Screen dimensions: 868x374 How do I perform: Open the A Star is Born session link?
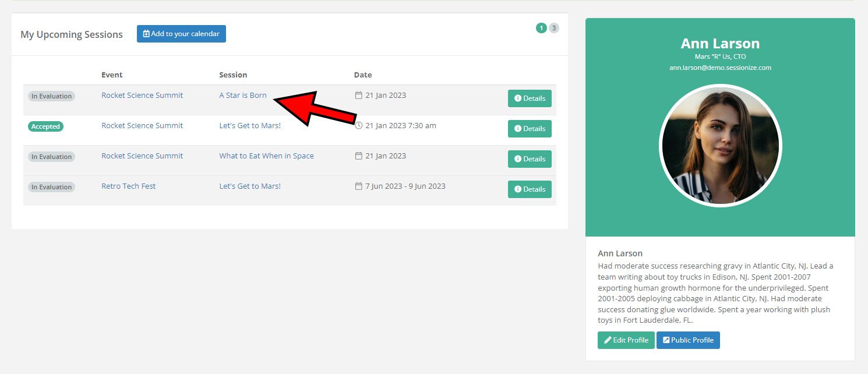242,96
